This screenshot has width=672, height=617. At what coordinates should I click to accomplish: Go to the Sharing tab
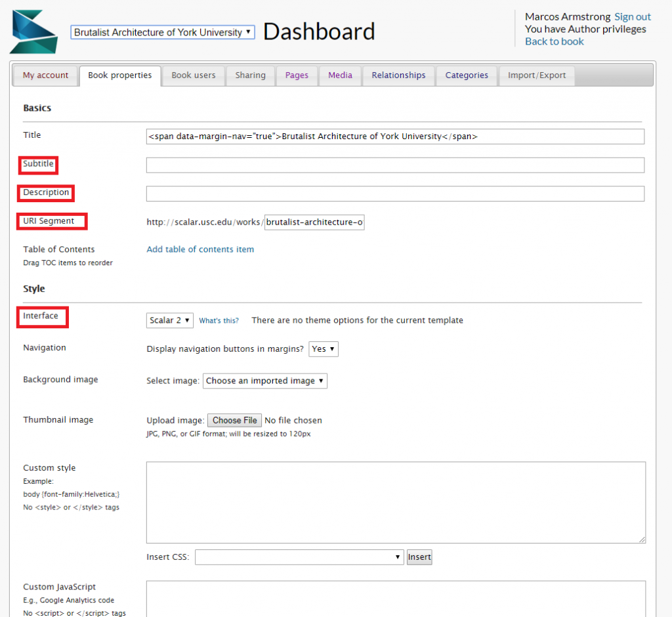coord(250,75)
